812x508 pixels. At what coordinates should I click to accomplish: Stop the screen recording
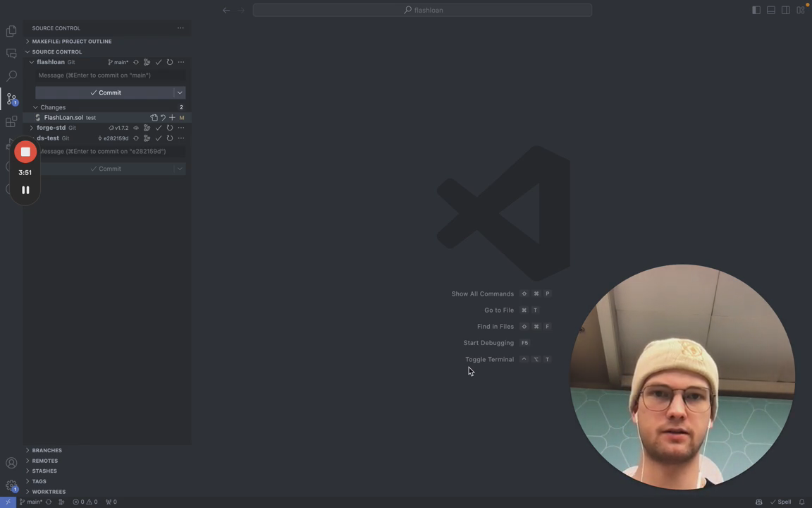(25, 152)
